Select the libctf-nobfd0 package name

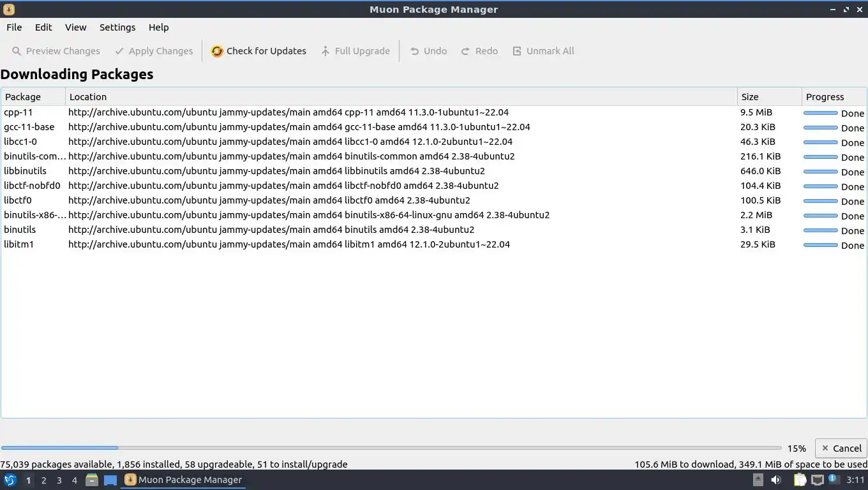32,186
